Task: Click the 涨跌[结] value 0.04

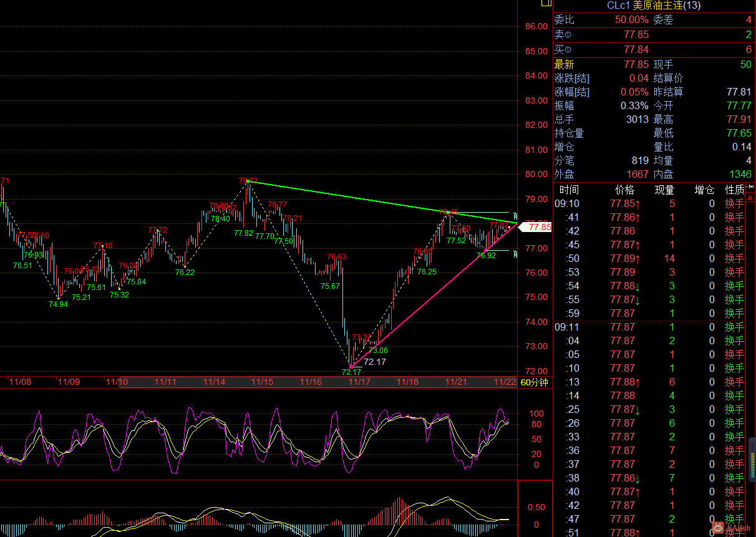Action: [639, 79]
